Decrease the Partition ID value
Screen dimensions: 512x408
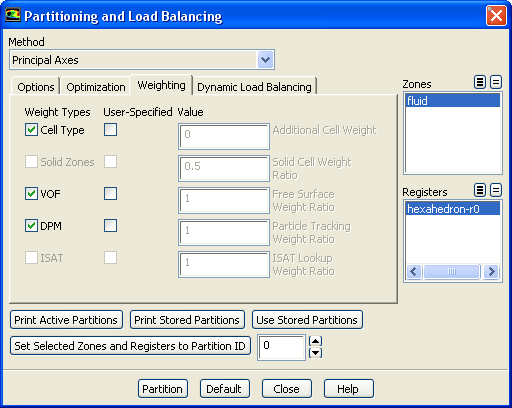point(315,353)
